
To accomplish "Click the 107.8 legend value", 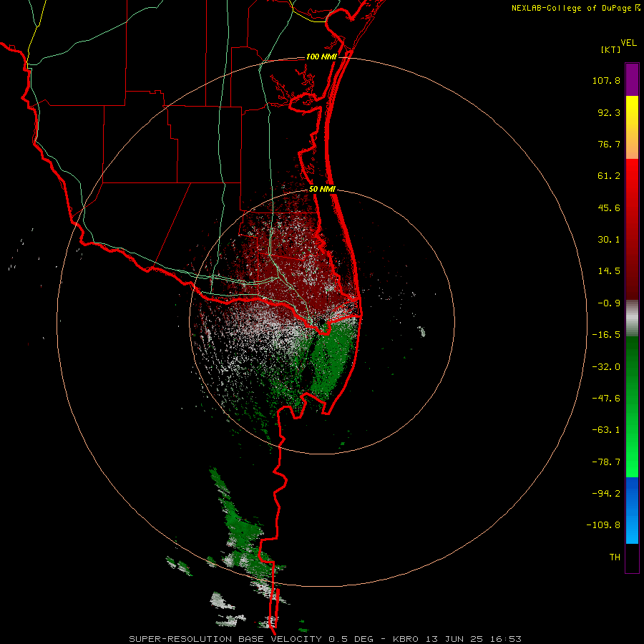I will pyautogui.click(x=606, y=80).
